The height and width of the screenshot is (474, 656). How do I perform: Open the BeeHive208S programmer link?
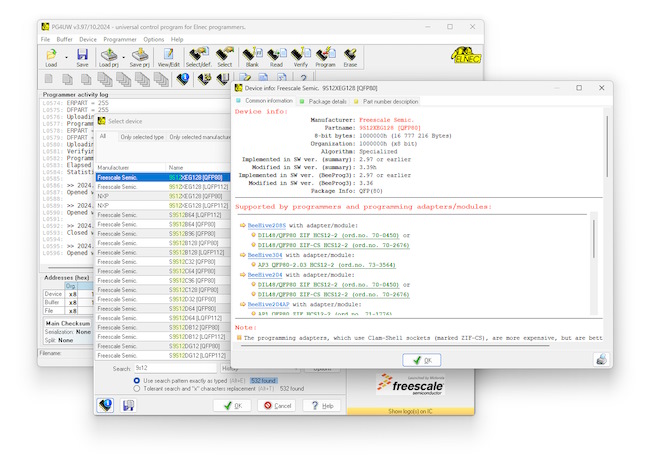click(266, 225)
